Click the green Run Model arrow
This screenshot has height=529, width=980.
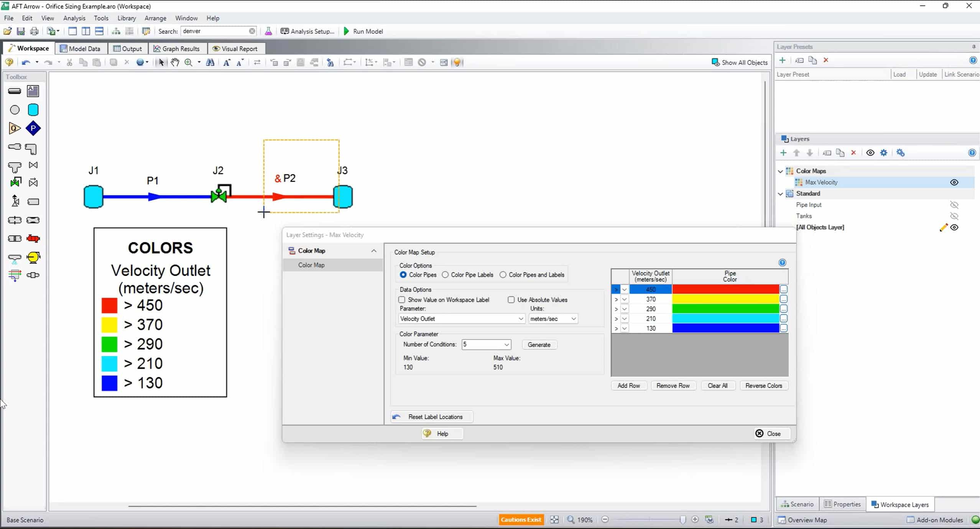point(347,31)
